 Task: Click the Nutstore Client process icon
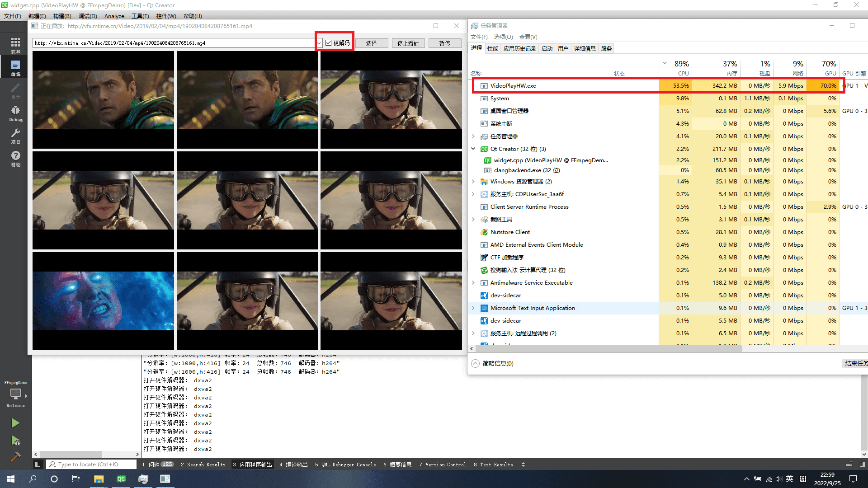pyautogui.click(x=484, y=232)
